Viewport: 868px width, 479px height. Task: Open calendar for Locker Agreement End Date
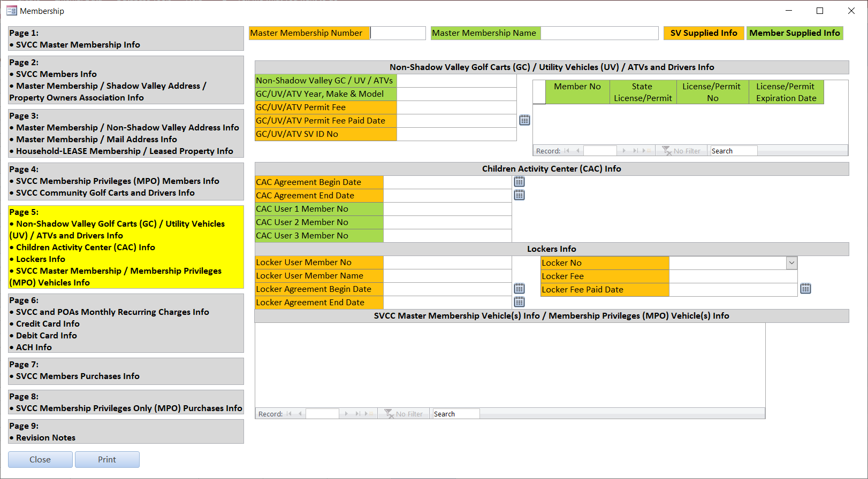[519, 302]
